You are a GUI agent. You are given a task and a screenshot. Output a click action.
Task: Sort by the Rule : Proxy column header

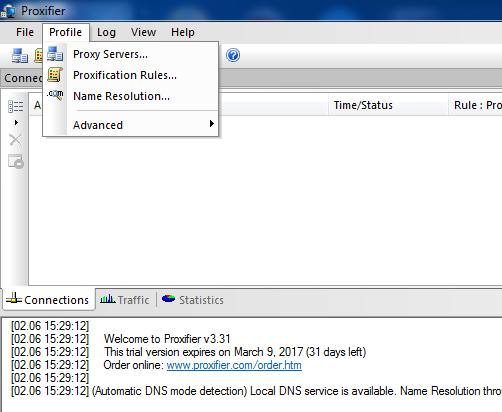click(x=475, y=105)
